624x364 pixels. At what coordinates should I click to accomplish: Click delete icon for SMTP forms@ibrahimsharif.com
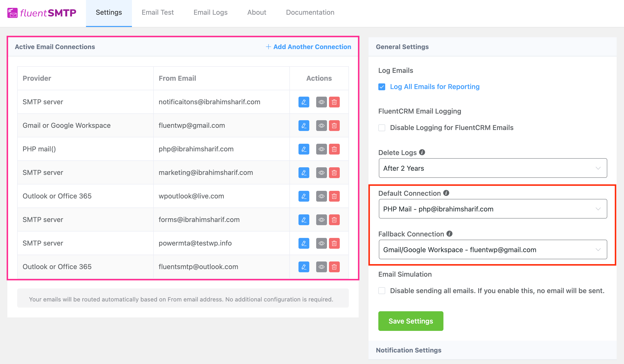tap(334, 220)
